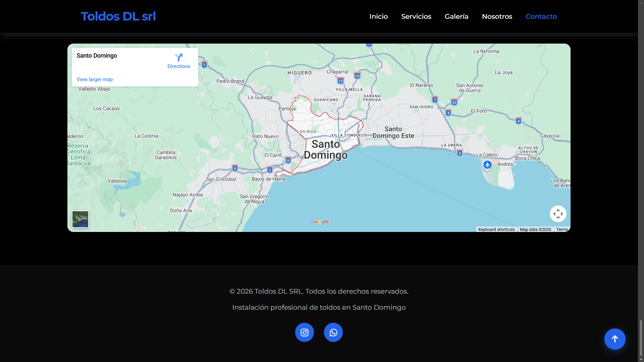Click the Directions arrow icon
Screen dimensions: 644x362
coord(179,58)
